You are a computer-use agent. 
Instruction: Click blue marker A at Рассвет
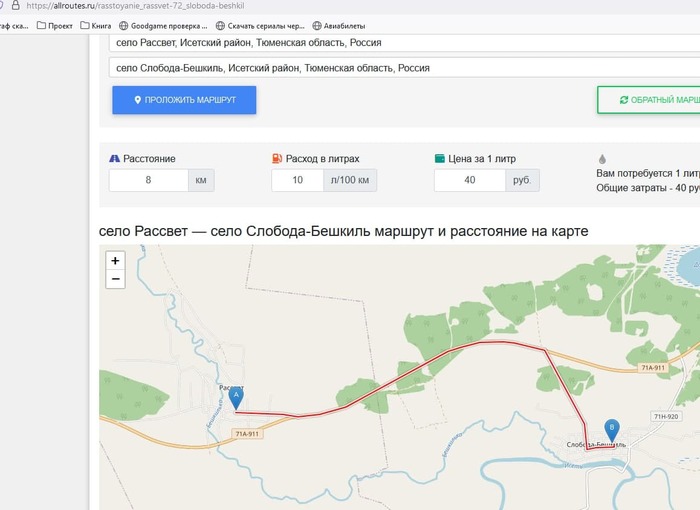(x=236, y=399)
